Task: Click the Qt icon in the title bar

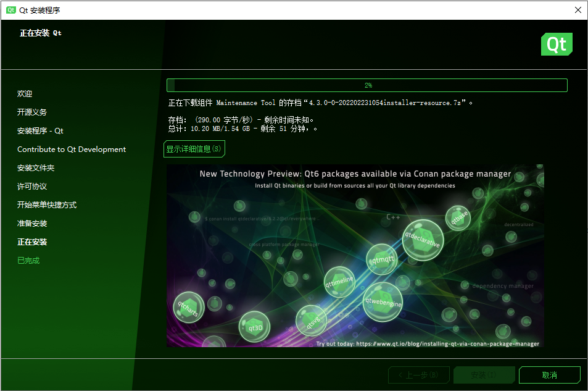Action: [11, 10]
